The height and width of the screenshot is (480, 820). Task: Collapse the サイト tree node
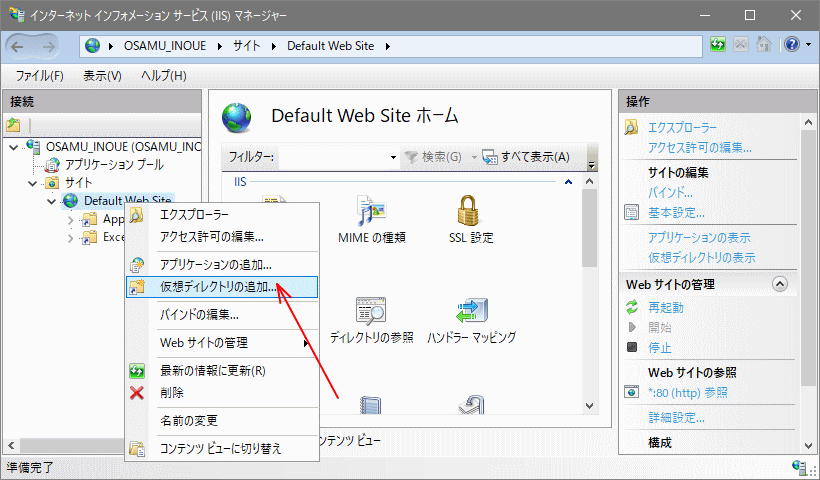[x=32, y=183]
